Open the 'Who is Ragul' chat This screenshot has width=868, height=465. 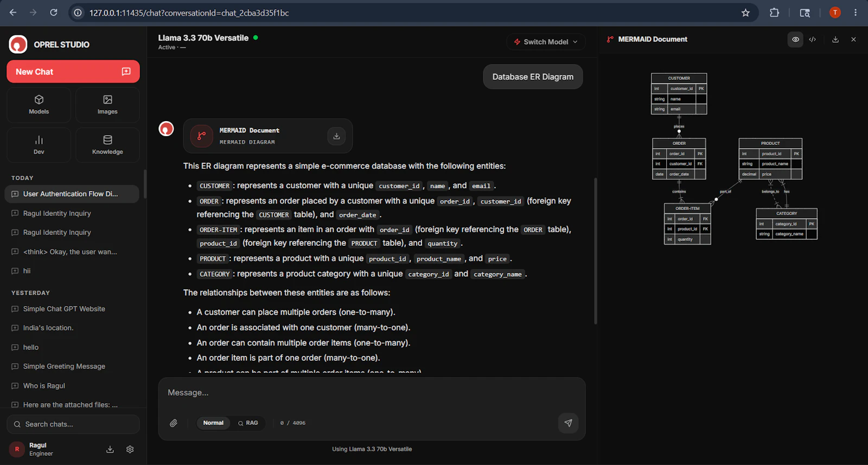click(72, 386)
